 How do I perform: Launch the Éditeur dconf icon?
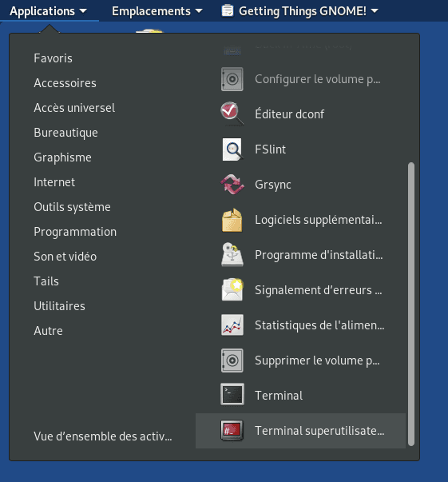[232, 114]
